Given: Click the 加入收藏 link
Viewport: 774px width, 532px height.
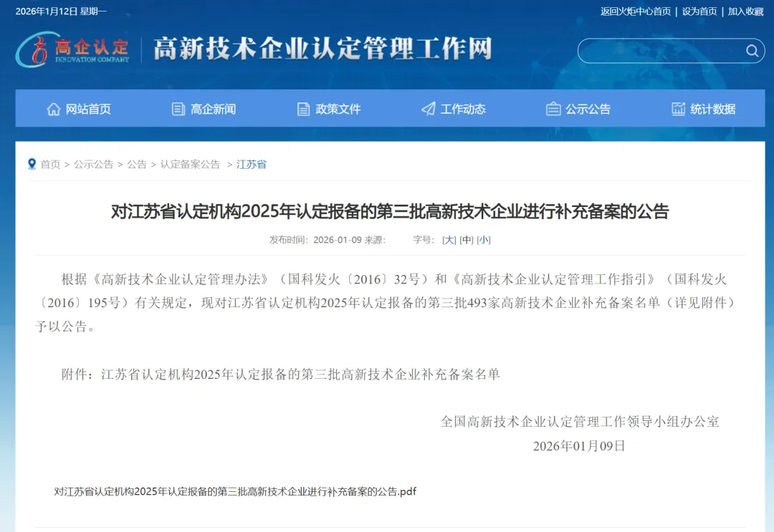Looking at the screenshot, I should coord(745,11).
